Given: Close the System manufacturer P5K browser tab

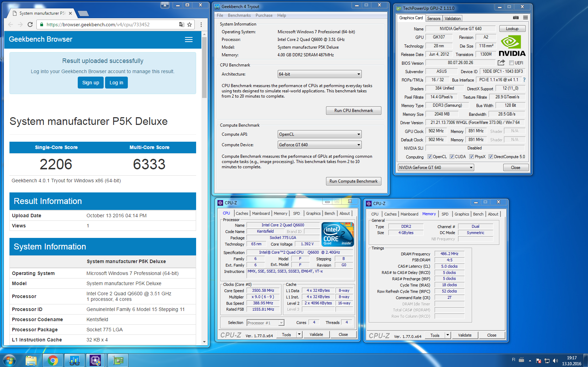Looking at the screenshot, I should (x=70, y=13).
